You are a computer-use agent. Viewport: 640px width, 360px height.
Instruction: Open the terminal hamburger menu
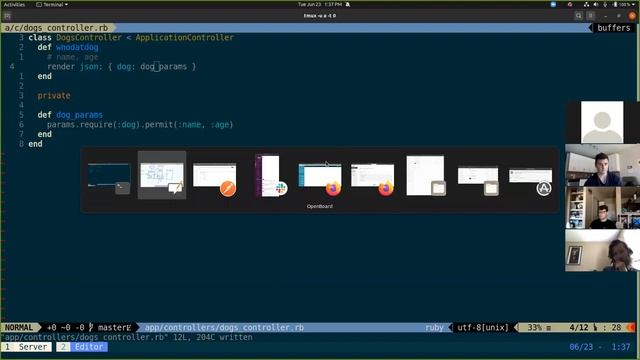click(591, 16)
